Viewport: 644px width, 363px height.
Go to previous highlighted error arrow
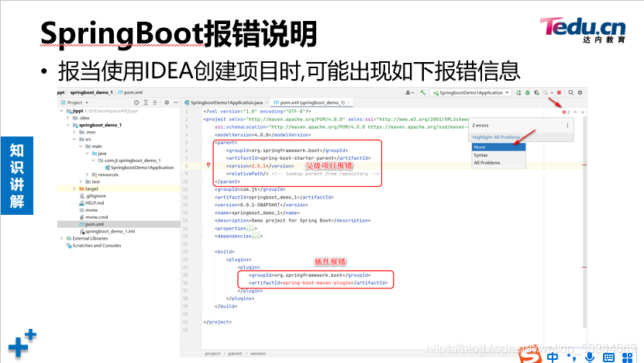(575, 112)
